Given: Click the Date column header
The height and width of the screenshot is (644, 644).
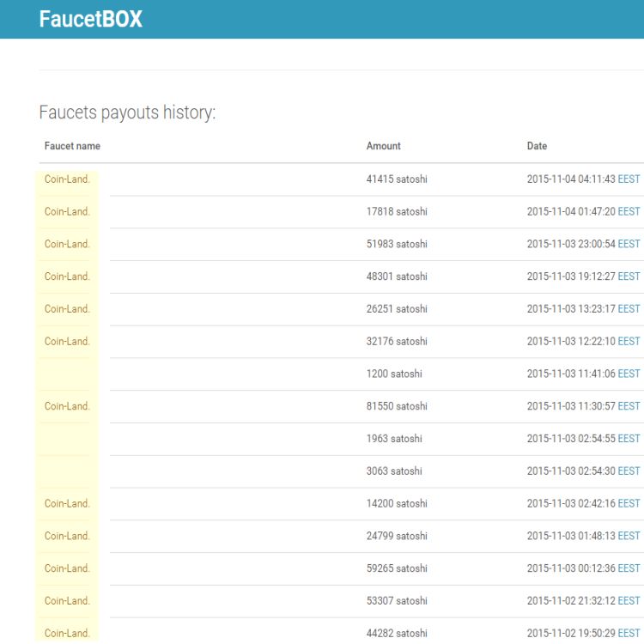Looking at the screenshot, I should (x=537, y=146).
